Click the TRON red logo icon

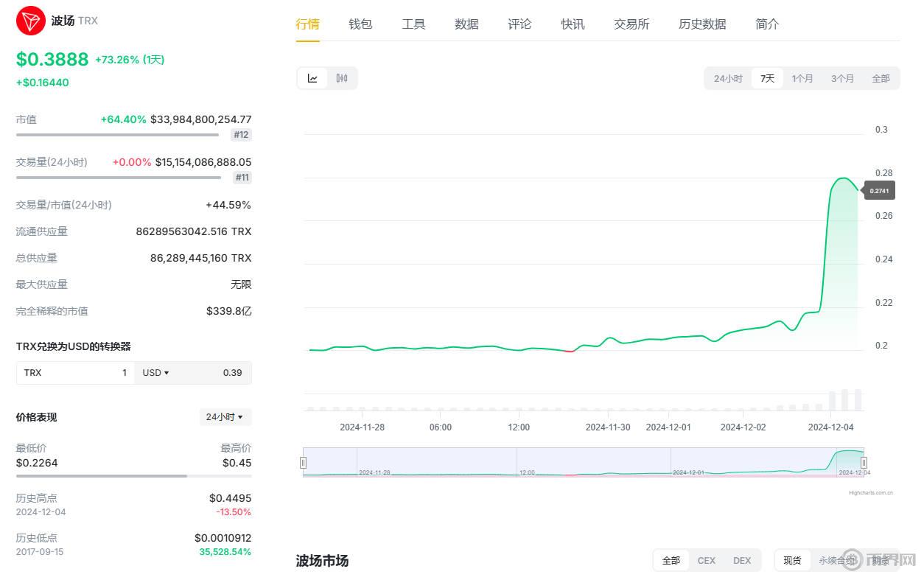pyautogui.click(x=29, y=21)
